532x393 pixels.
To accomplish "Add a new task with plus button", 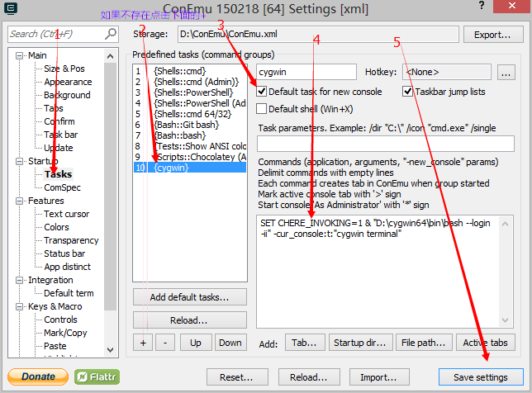I will pos(143,343).
